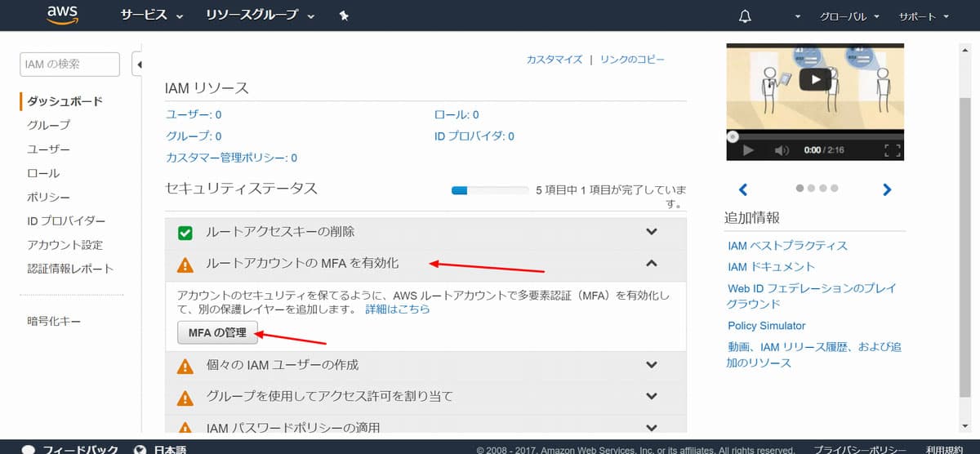Image resolution: width=980 pixels, height=454 pixels.
Task: Select the first carousel dot indicator
Action: [800, 188]
